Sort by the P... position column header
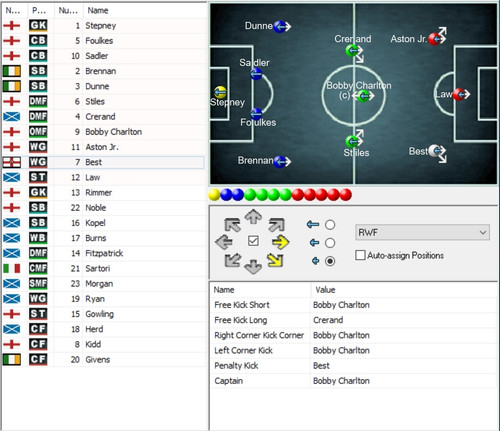This screenshot has height=431, width=500. [39, 10]
